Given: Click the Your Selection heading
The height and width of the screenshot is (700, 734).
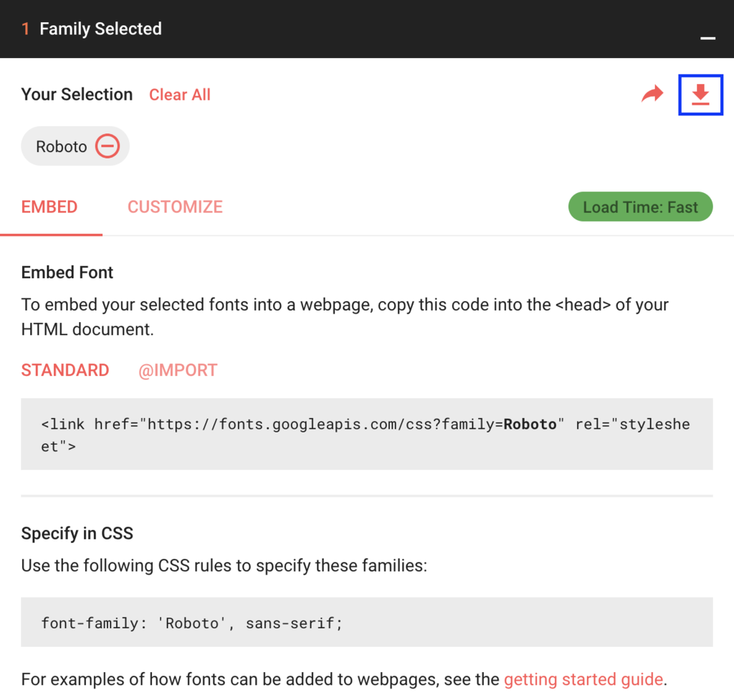Looking at the screenshot, I should [x=77, y=95].
